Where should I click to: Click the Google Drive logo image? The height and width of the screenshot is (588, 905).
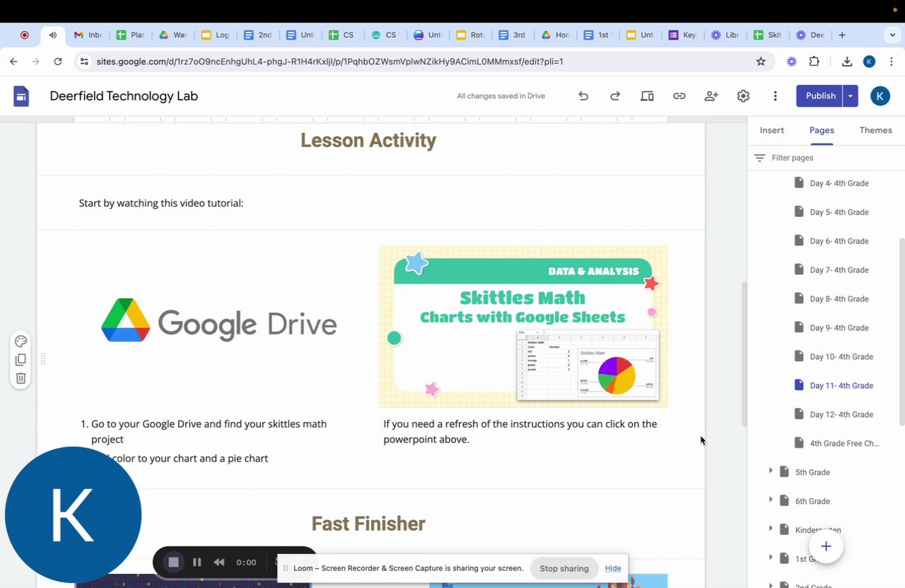218,320
